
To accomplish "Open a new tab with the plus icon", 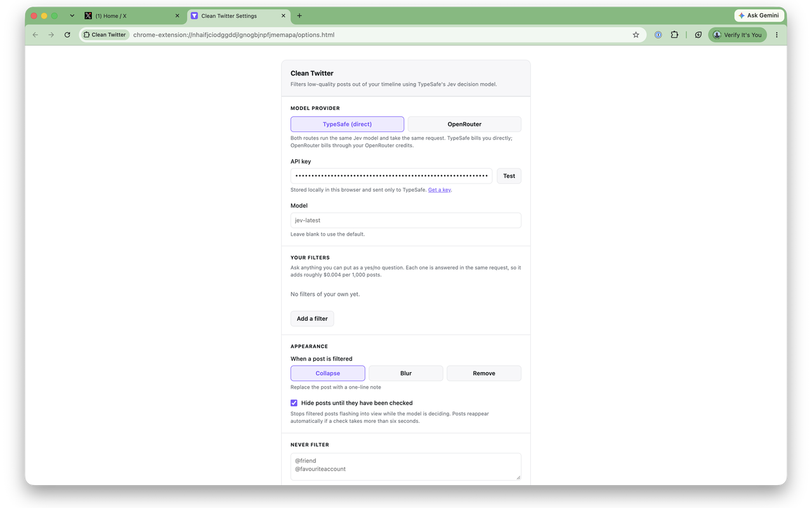I will [x=299, y=16].
